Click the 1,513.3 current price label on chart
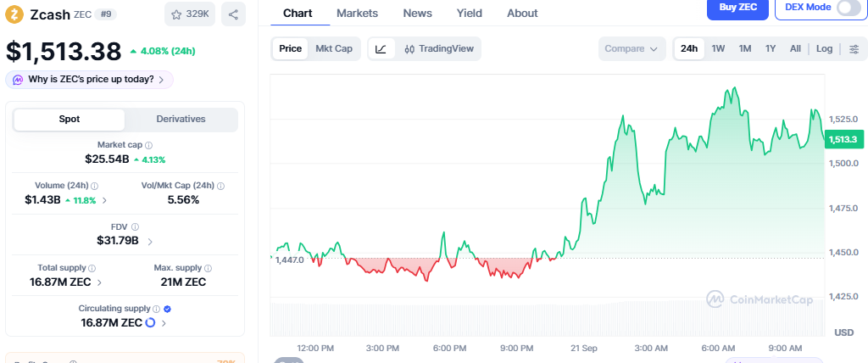The image size is (868, 363). pos(843,140)
